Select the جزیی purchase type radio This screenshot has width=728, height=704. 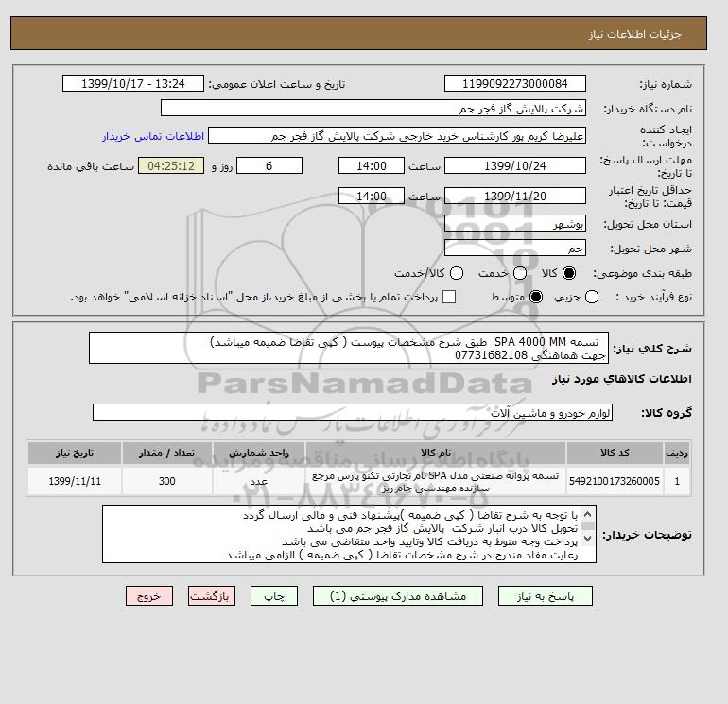coord(592,297)
